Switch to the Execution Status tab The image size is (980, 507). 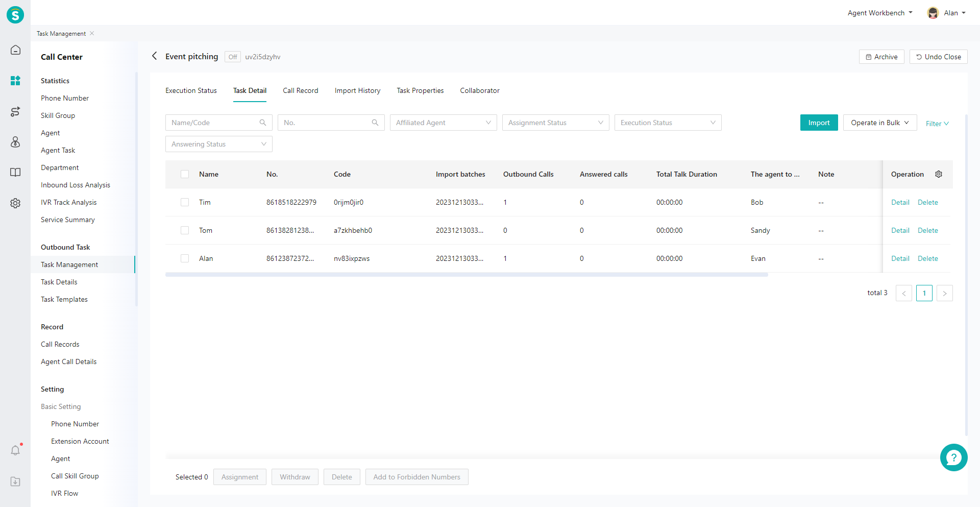pyautogui.click(x=191, y=90)
